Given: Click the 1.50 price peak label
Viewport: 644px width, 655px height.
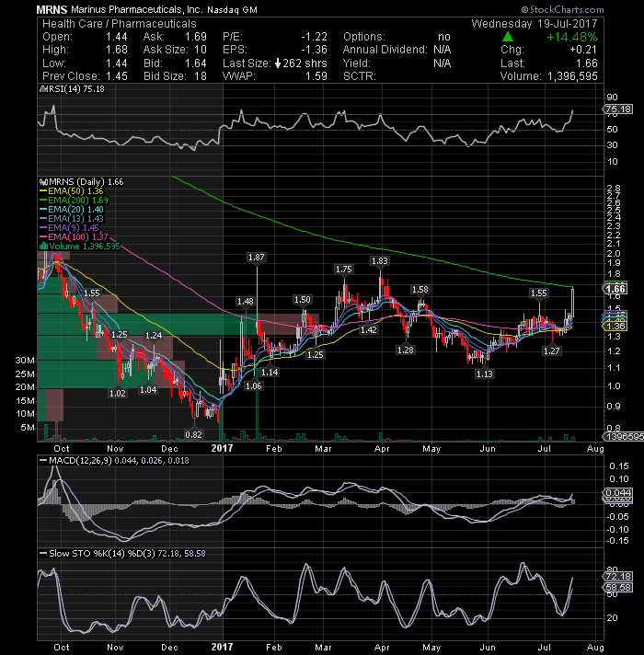Looking at the screenshot, I should [x=302, y=300].
